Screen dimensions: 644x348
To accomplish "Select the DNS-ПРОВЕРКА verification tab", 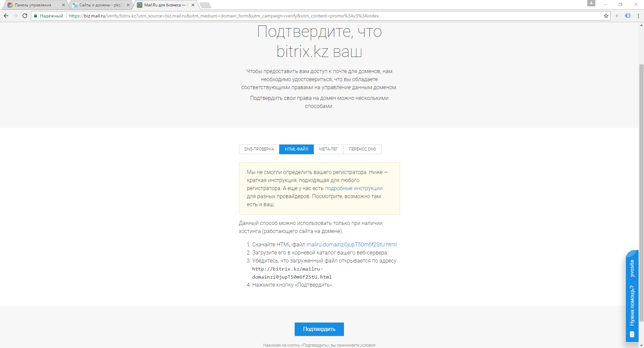I will (x=259, y=149).
